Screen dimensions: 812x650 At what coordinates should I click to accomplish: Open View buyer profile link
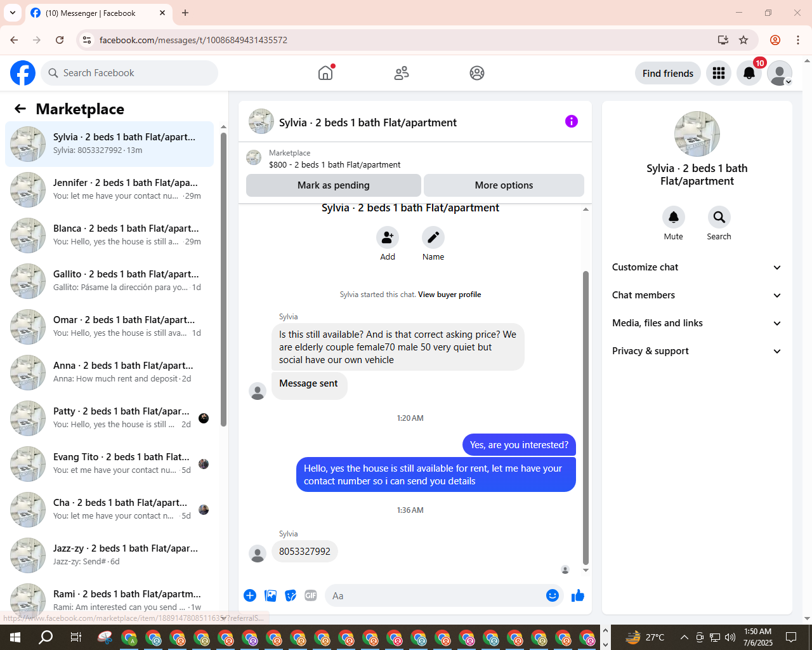[449, 295]
